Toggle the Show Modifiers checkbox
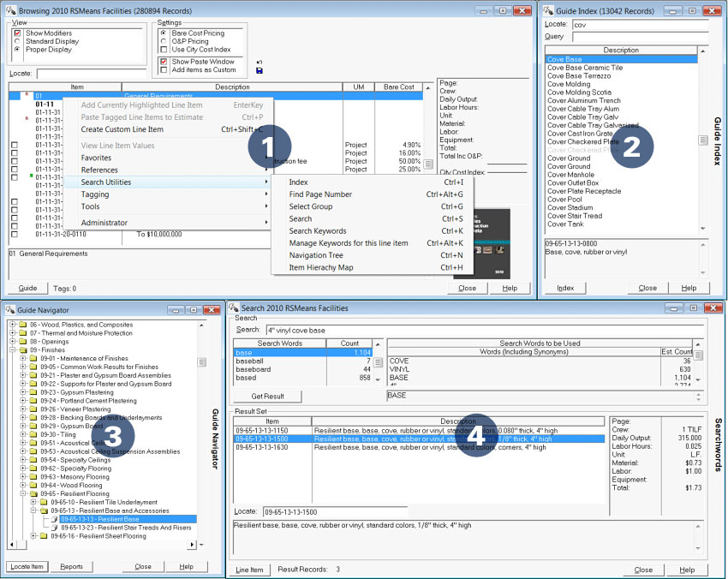The width and height of the screenshot is (728, 579). pos(18,33)
